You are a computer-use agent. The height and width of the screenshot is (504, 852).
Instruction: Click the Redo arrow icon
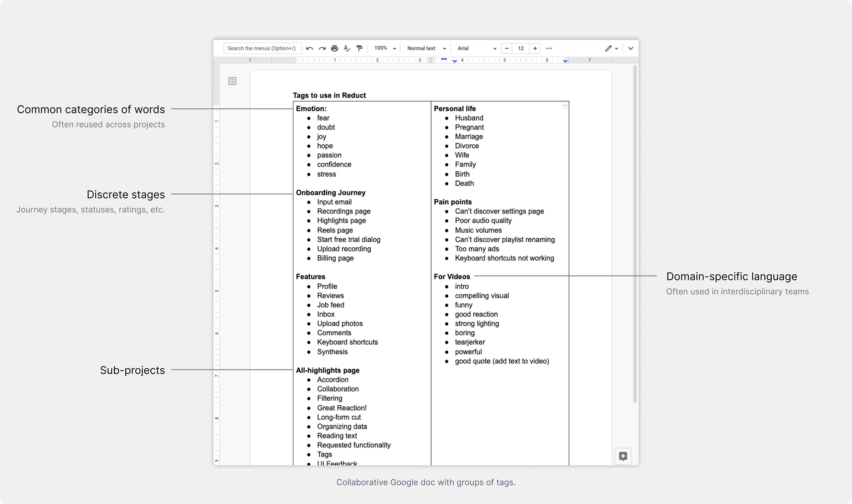pos(322,49)
